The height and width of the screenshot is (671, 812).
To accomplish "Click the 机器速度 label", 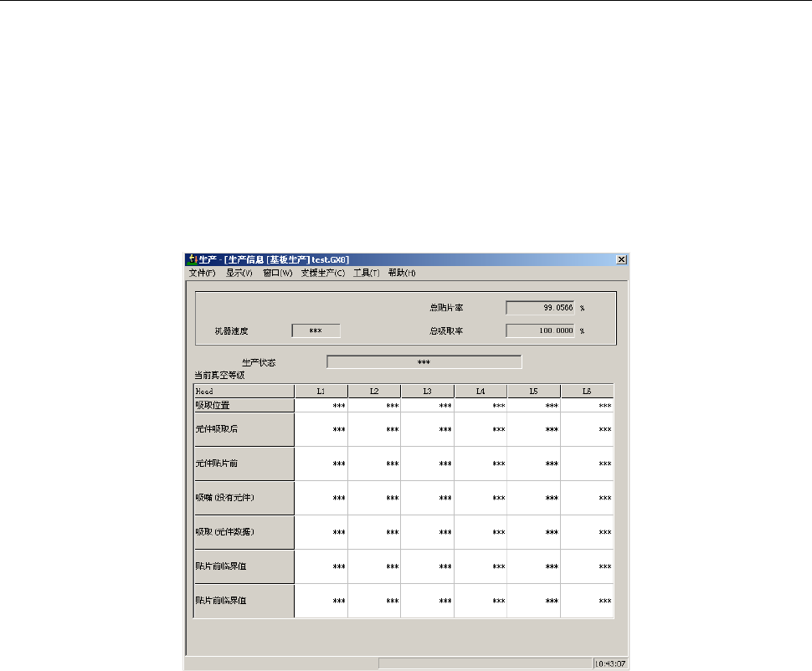I will (232, 330).
